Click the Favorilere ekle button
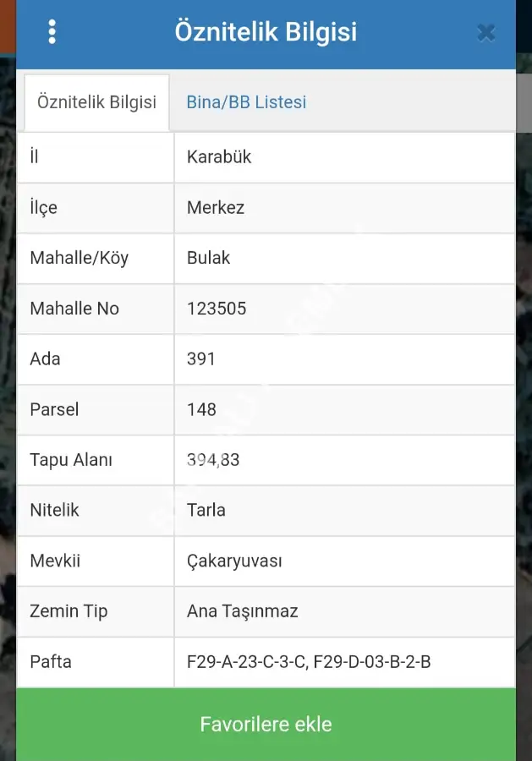 click(x=266, y=724)
